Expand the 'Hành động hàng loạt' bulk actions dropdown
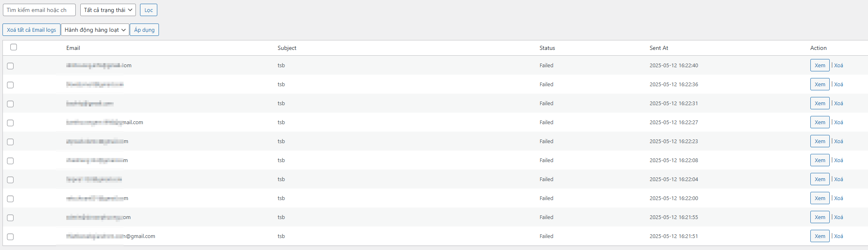The width and height of the screenshot is (868, 250). (95, 30)
